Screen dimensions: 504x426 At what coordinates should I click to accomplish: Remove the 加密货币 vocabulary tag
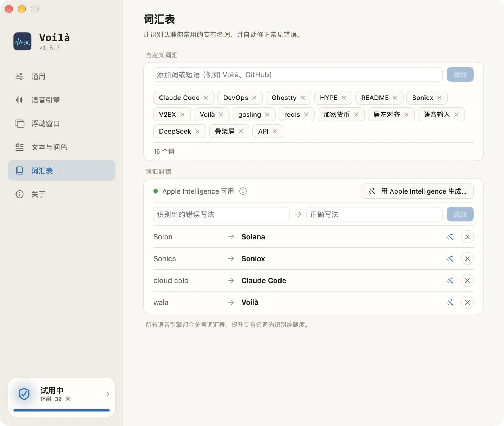tap(356, 115)
